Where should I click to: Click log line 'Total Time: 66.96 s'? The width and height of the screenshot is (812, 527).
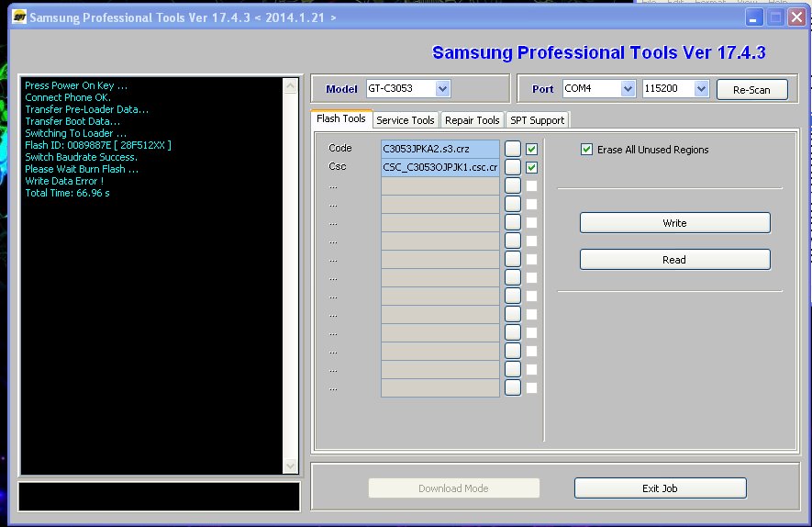(x=67, y=193)
